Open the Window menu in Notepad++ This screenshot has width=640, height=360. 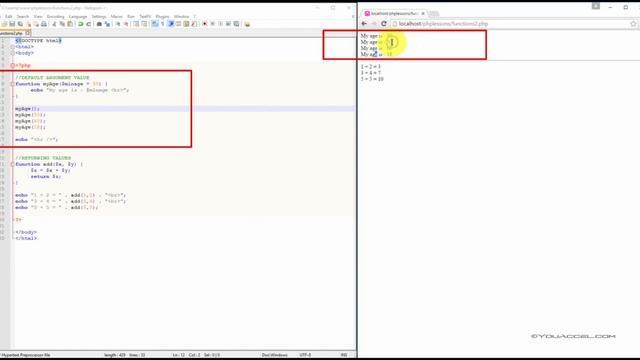tap(181, 17)
